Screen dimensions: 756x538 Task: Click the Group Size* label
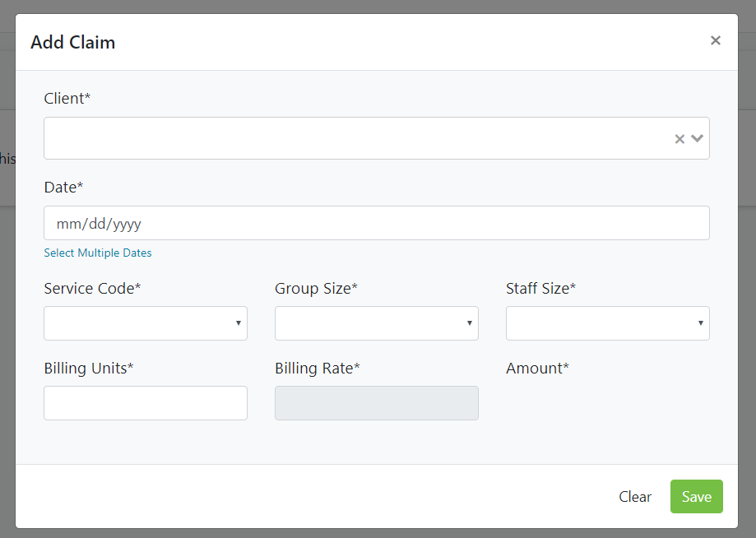pyautogui.click(x=317, y=288)
